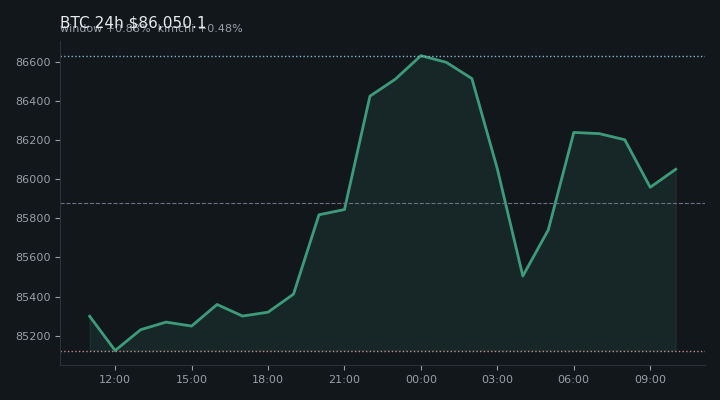Select the 18:00 x-axis tick label
Screen dimensions: 720x400
pos(268,379)
